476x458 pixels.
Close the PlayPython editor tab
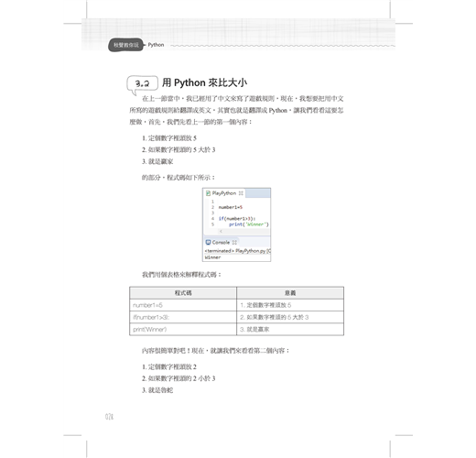[241, 193]
